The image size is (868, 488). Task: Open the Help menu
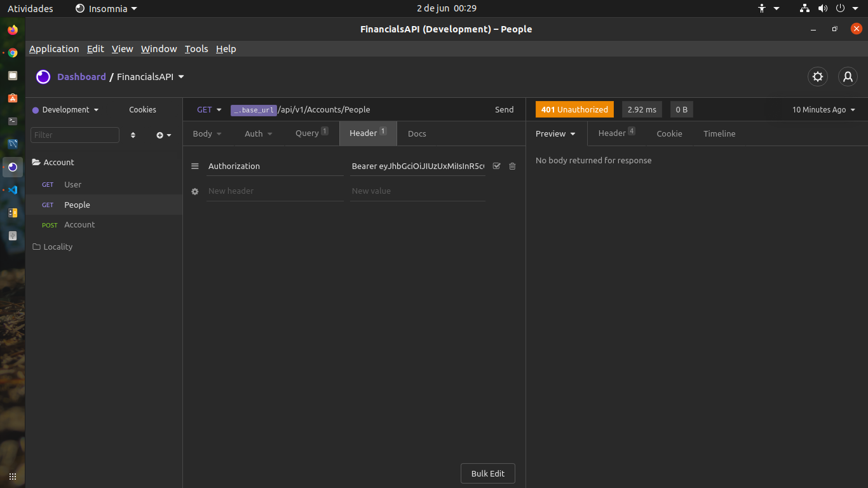coord(226,49)
